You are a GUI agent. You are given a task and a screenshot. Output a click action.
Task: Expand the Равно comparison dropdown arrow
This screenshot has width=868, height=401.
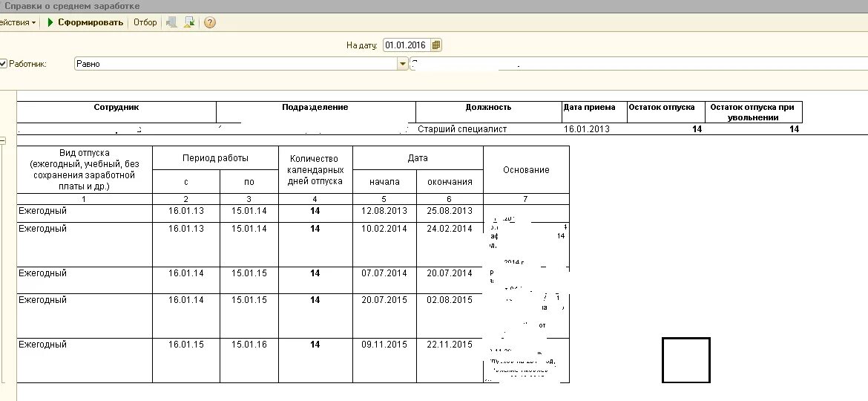(x=402, y=64)
